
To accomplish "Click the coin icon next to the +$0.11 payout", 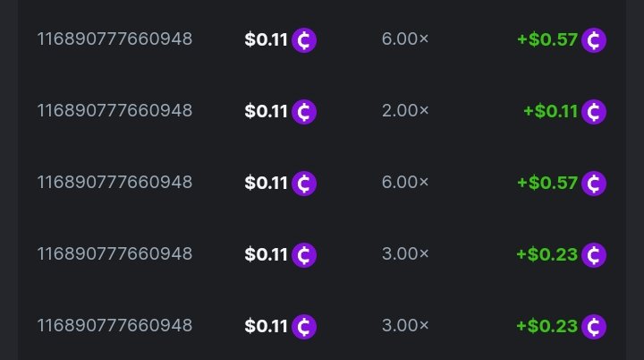I will [594, 112].
